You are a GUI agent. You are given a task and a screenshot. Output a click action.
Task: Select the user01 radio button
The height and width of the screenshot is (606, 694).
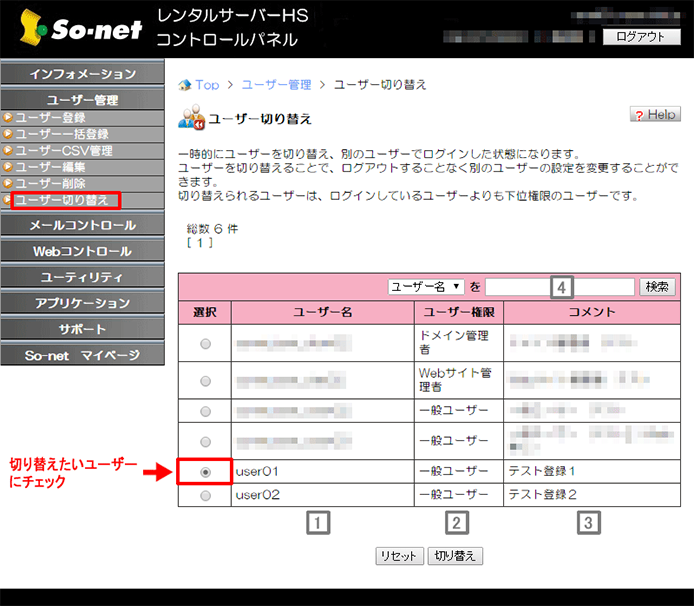[205, 471]
